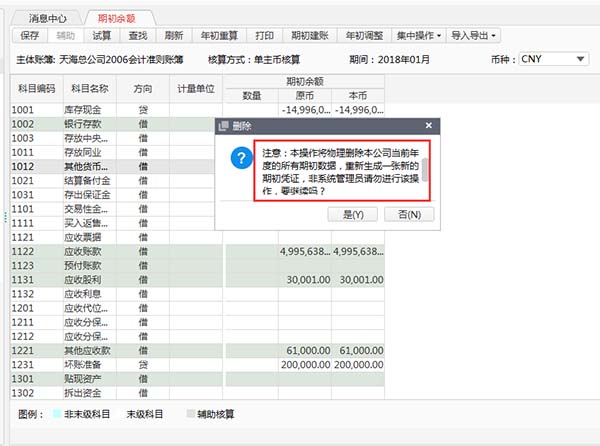Click the 辅助核算 legend color swatch
Viewport: 600px width, 446px height.
(190, 413)
